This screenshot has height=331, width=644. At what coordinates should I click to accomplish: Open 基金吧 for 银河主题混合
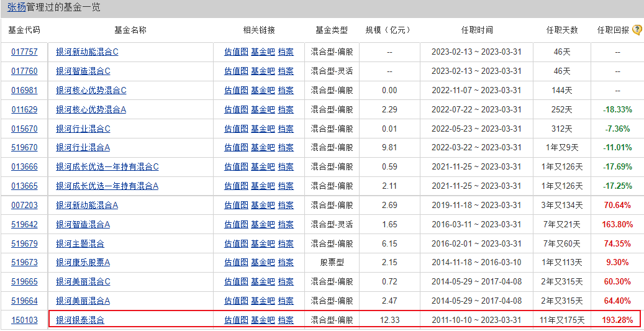coord(263,243)
